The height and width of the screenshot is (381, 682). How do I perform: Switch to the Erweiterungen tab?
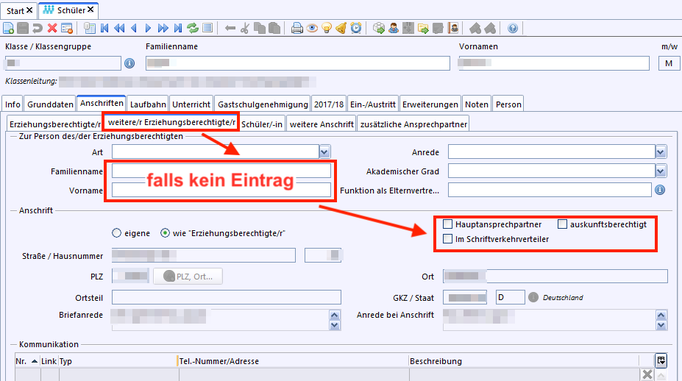pos(430,104)
